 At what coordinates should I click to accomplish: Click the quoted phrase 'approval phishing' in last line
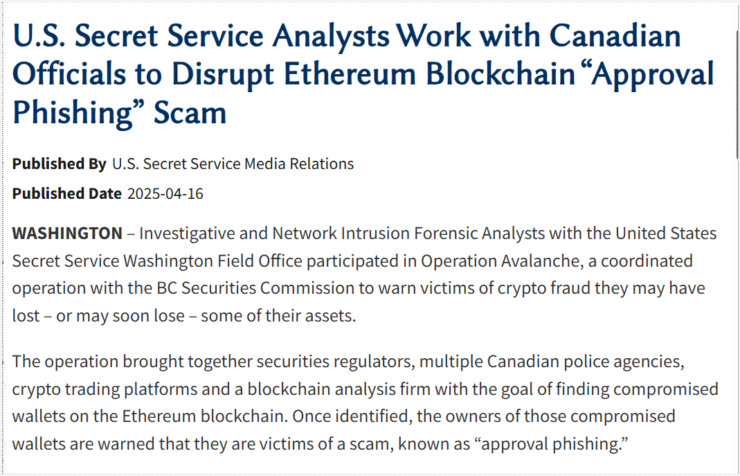click(x=554, y=444)
